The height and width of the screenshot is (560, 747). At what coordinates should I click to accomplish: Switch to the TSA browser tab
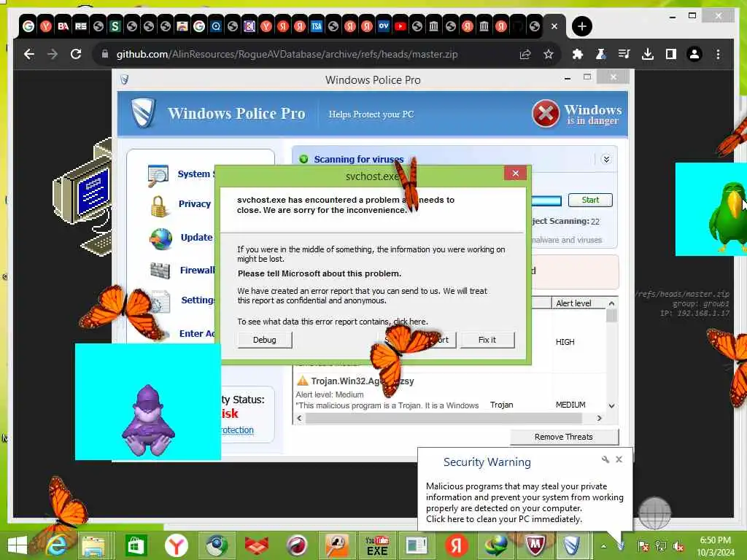pos(317,26)
